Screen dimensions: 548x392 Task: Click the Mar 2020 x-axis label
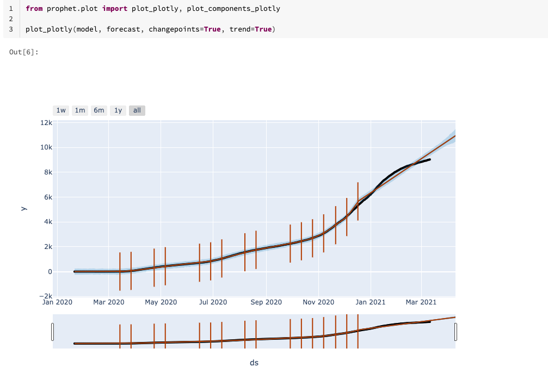click(x=109, y=302)
